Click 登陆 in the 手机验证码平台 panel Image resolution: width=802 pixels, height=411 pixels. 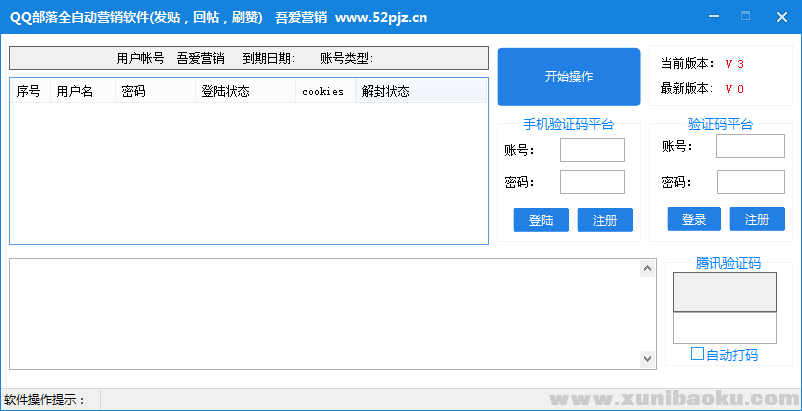(x=541, y=220)
